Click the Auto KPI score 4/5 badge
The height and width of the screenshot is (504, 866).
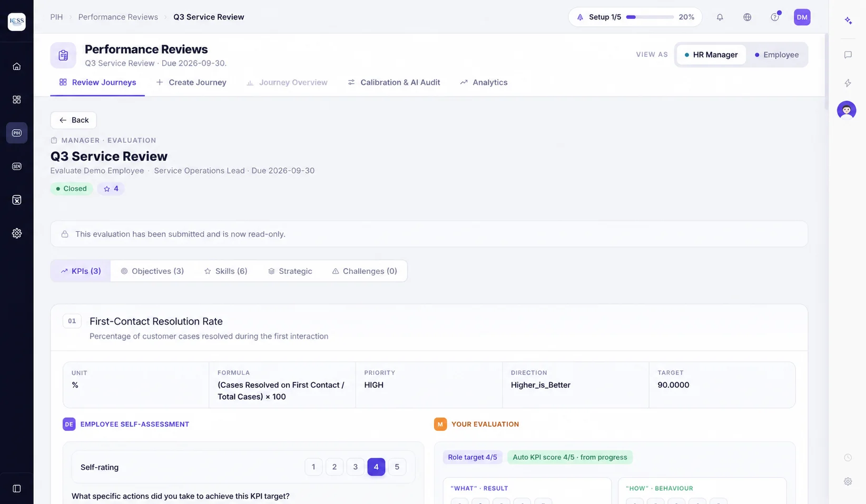coord(570,457)
